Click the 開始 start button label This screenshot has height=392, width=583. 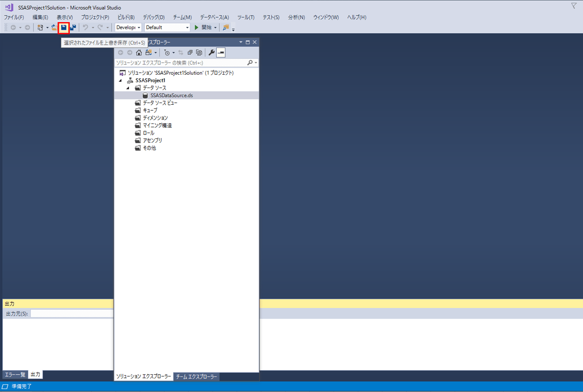coord(206,28)
